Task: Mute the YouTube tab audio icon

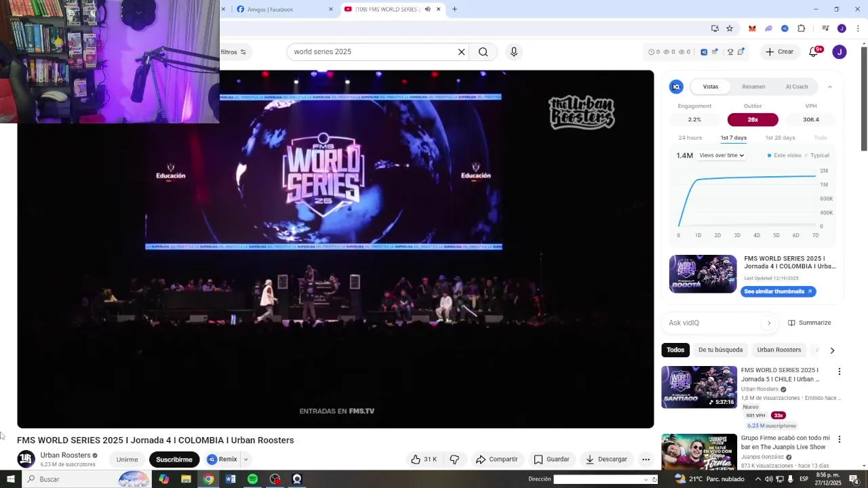Action: (x=427, y=9)
